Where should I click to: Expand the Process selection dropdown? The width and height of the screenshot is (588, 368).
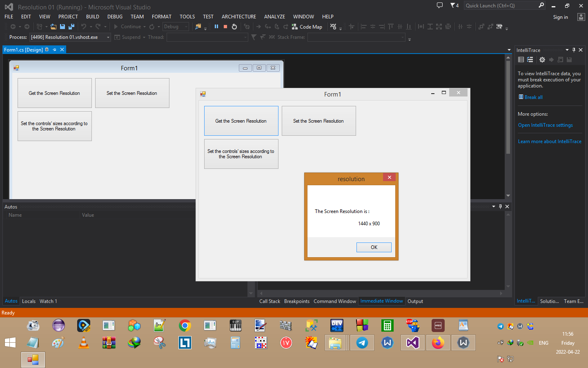[108, 37]
